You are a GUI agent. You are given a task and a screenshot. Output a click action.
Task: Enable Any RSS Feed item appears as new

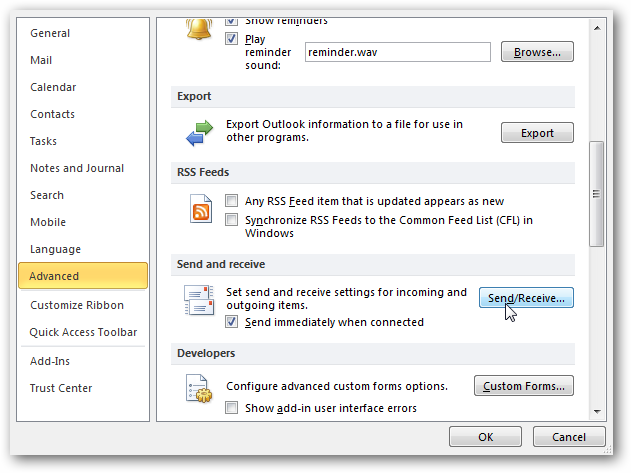(x=232, y=201)
